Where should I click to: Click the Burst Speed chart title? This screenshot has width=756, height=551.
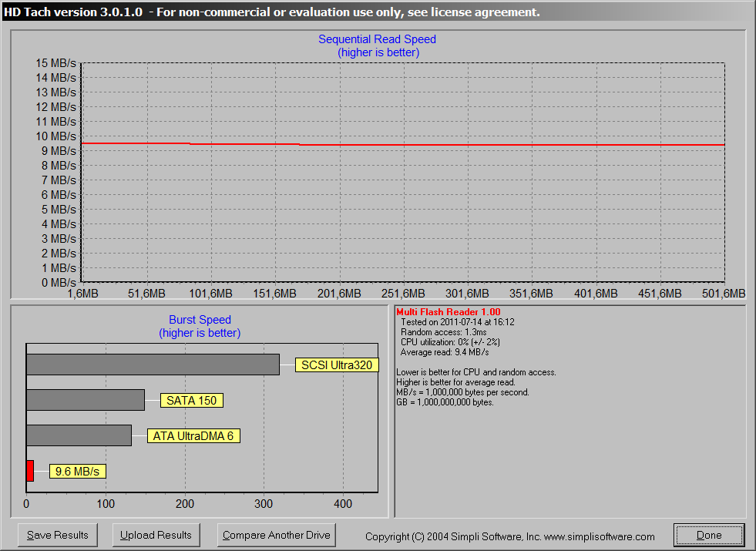(200, 320)
